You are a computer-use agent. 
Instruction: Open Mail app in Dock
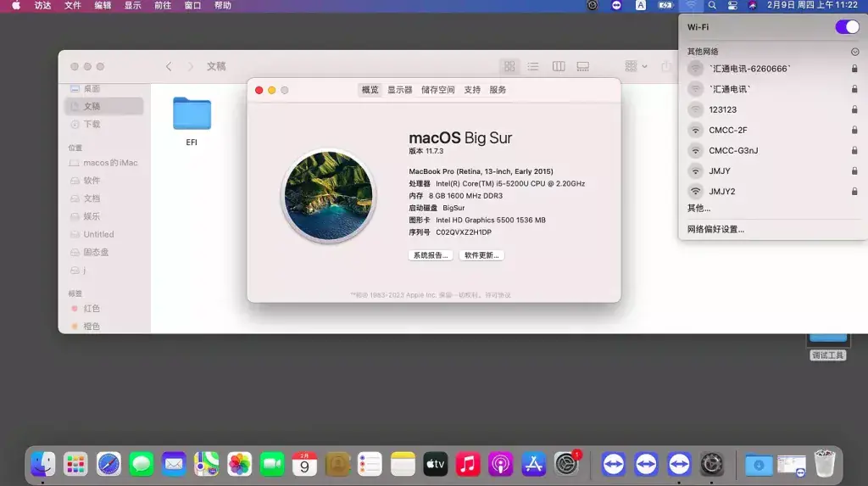tap(174, 464)
